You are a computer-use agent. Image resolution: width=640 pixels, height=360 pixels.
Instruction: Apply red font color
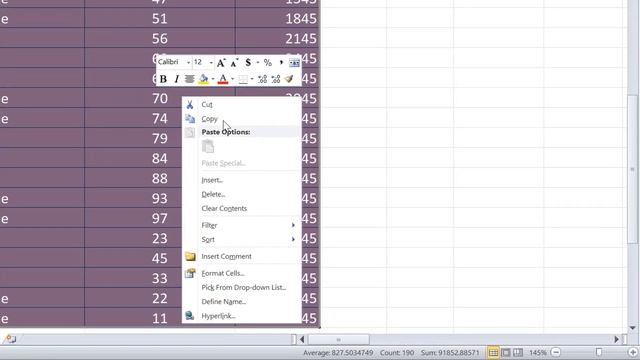coord(223,79)
